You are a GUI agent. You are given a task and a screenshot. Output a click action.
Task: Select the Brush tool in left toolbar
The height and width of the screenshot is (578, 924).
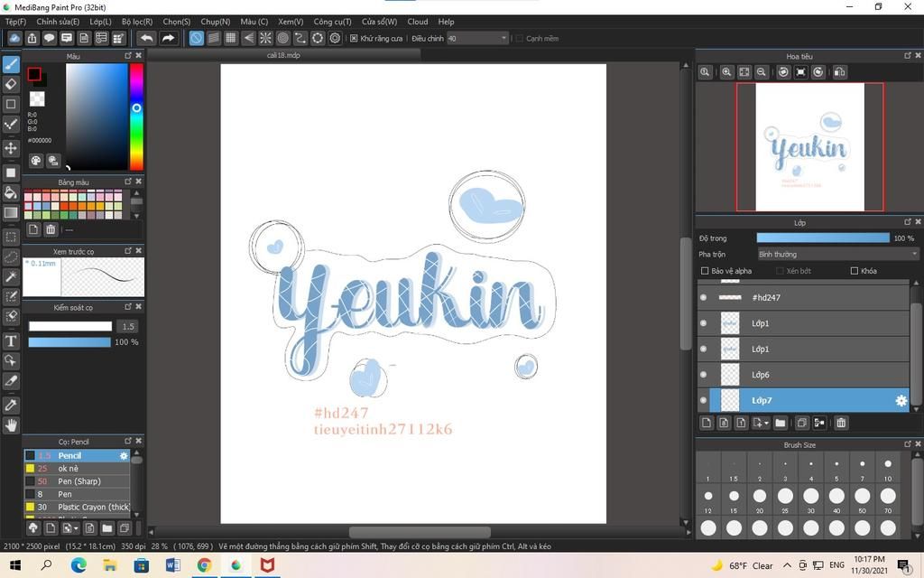coord(11,64)
